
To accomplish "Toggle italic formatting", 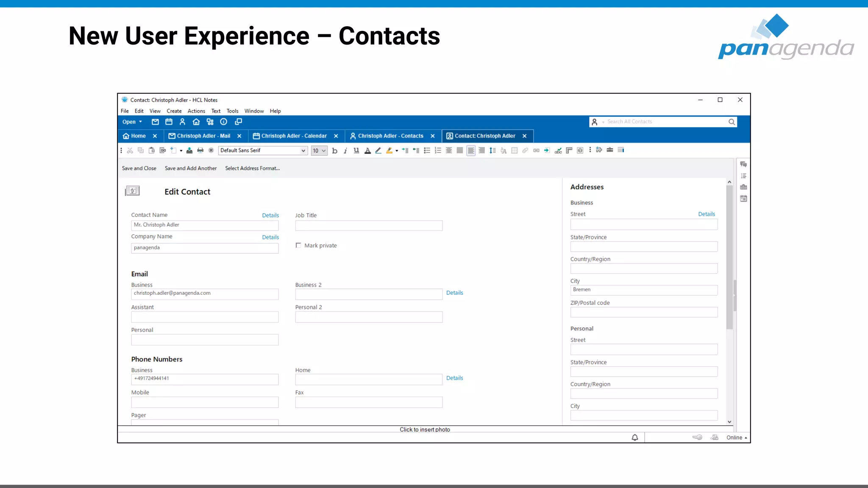I will tap(345, 151).
